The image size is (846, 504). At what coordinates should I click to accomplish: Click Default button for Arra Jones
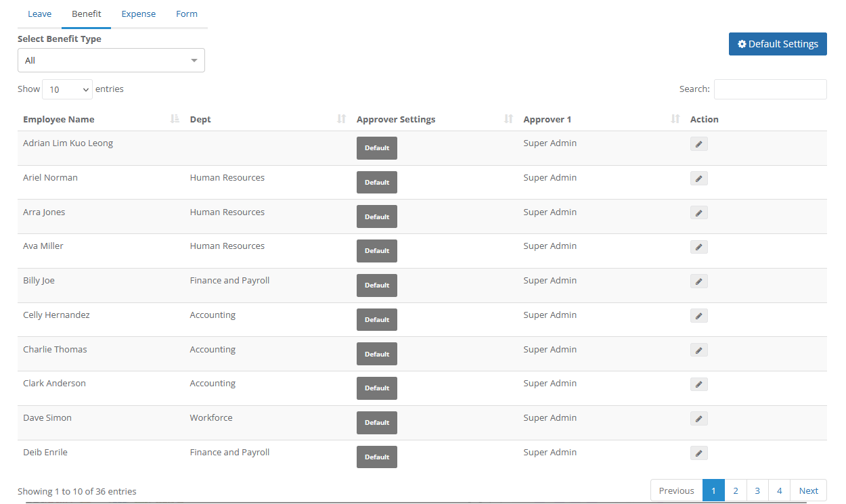pos(377,216)
